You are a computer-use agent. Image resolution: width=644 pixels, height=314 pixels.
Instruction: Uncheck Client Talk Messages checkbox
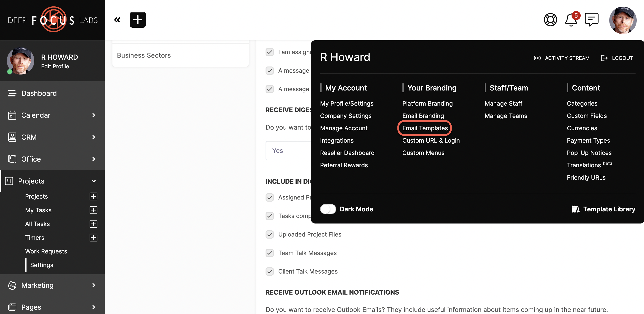(x=269, y=271)
